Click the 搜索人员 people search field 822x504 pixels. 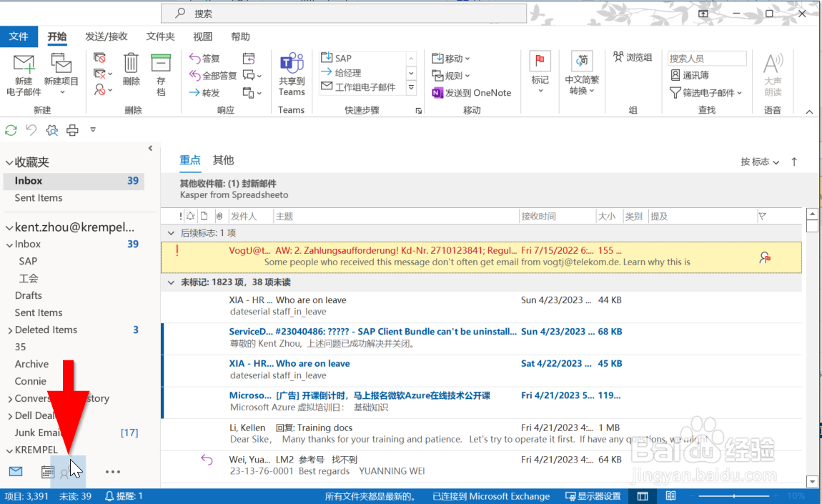(707, 58)
